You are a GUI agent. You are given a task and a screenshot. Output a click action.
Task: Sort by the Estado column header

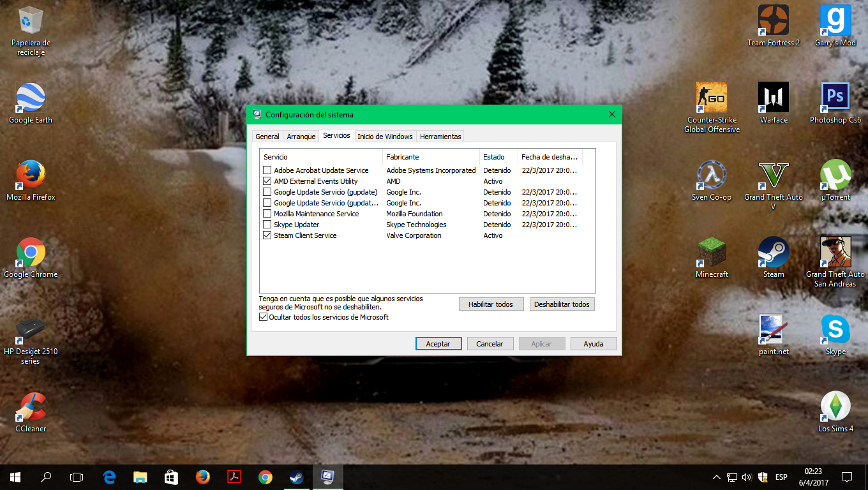point(498,157)
